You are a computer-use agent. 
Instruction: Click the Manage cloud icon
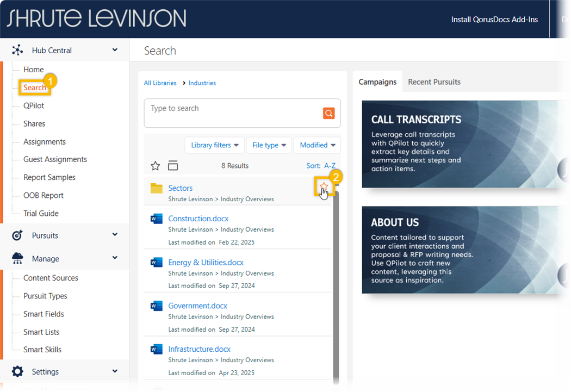point(17,259)
